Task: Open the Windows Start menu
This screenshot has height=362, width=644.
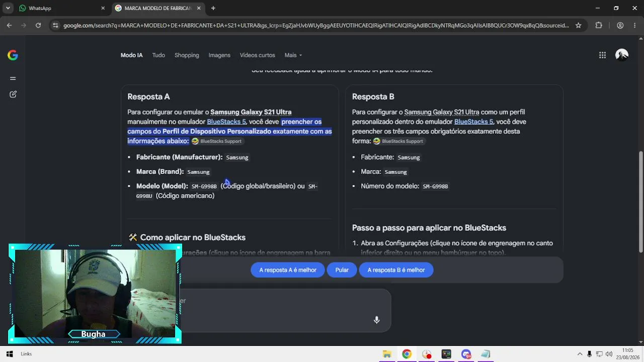Action: click(x=10, y=354)
